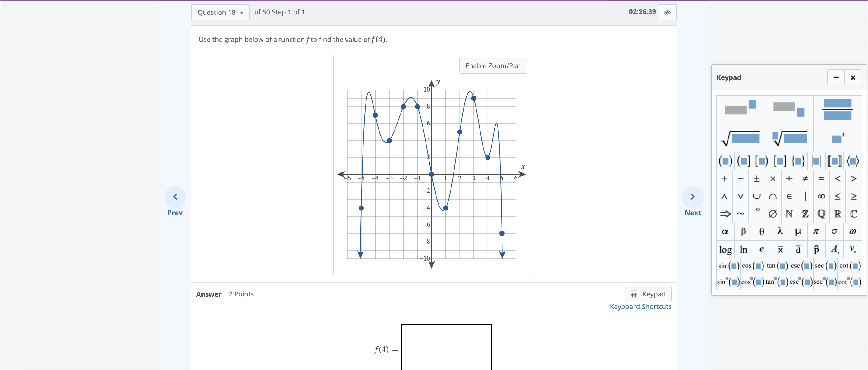The height and width of the screenshot is (370, 868).
Task: Insert the infinity symbol
Action: (x=821, y=197)
